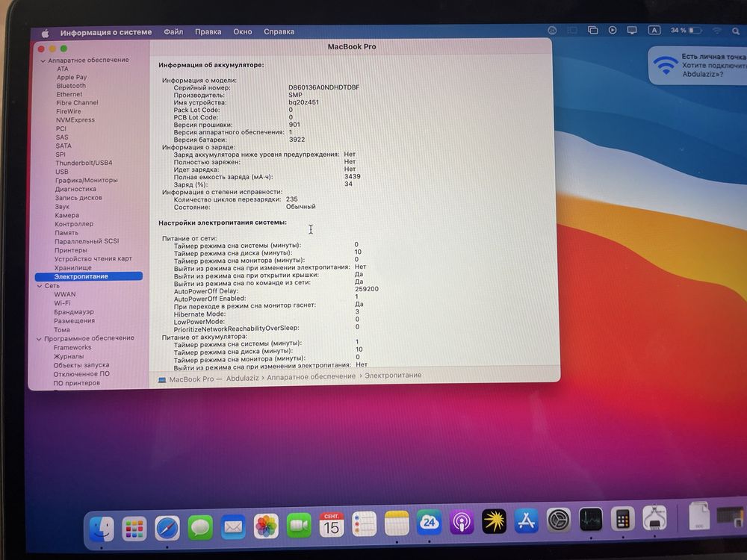Open Launchpad in the Dock
747x560 pixels.
(134, 529)
